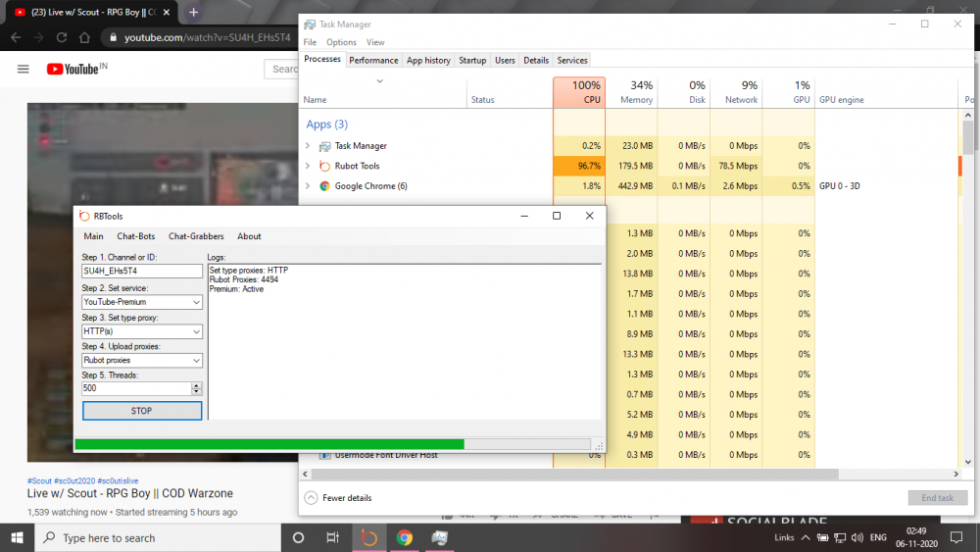Open the proxy type HTTP(s) dropdown
The image size is (980, 552).
point(141,331)
